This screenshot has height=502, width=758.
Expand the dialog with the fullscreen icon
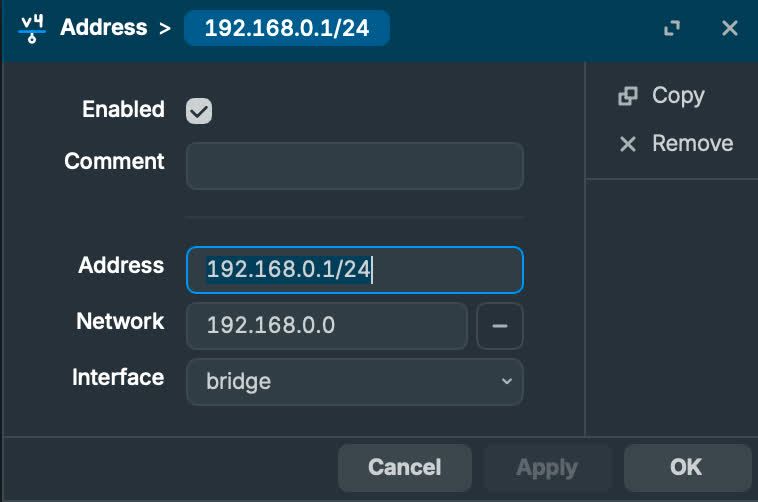point(672,29)
